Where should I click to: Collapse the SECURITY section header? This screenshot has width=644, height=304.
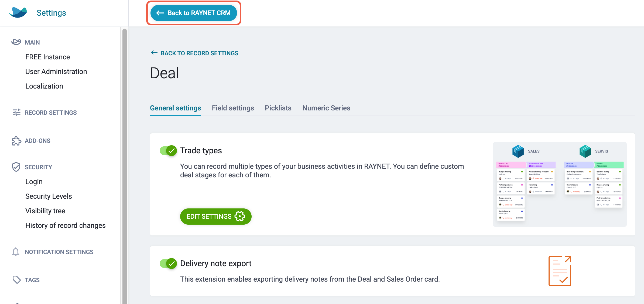tap(38, 167)
